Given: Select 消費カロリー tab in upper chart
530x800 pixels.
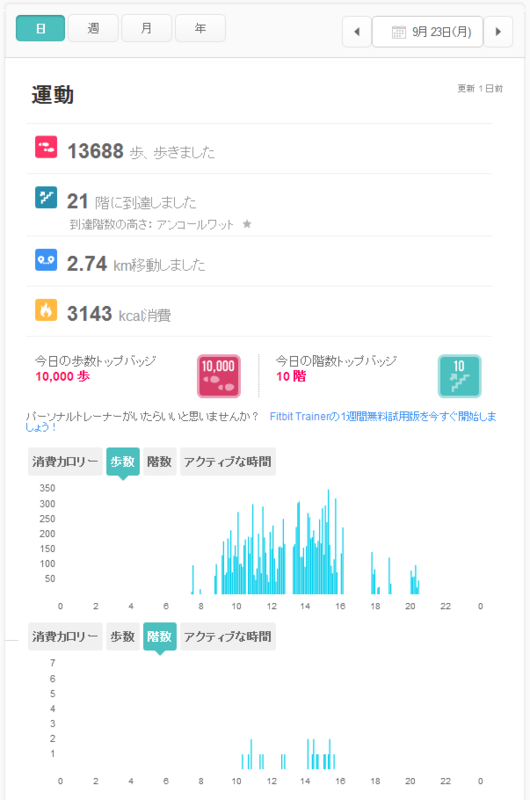Looking at the screenshot, I should point(65,462).
